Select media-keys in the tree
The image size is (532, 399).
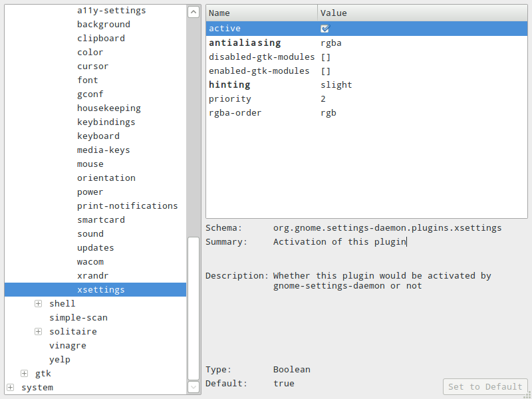click(104, 150)
